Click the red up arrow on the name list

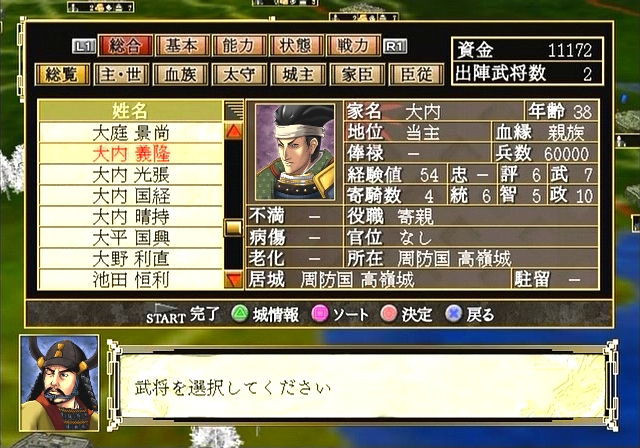[233, 131]
